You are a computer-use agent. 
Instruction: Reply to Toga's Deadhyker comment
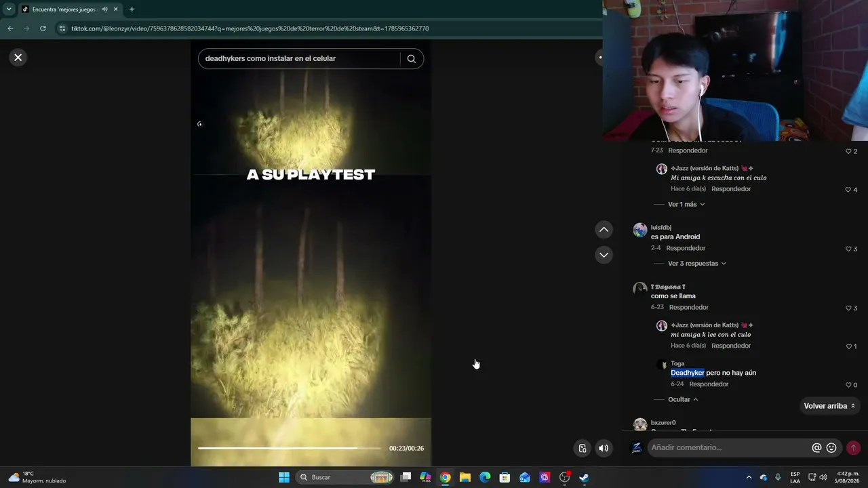(709, 384)
